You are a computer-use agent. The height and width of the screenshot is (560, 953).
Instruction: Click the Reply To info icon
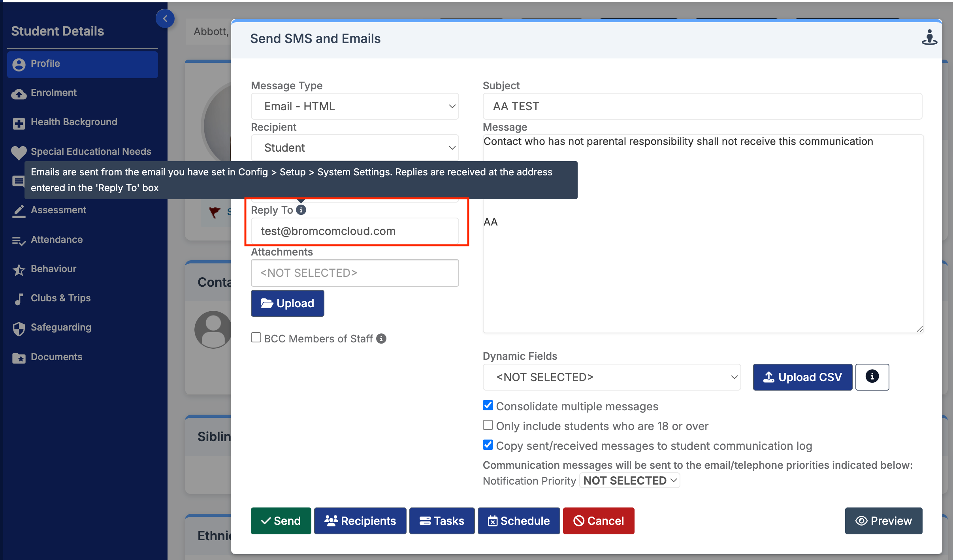[301, 210]
